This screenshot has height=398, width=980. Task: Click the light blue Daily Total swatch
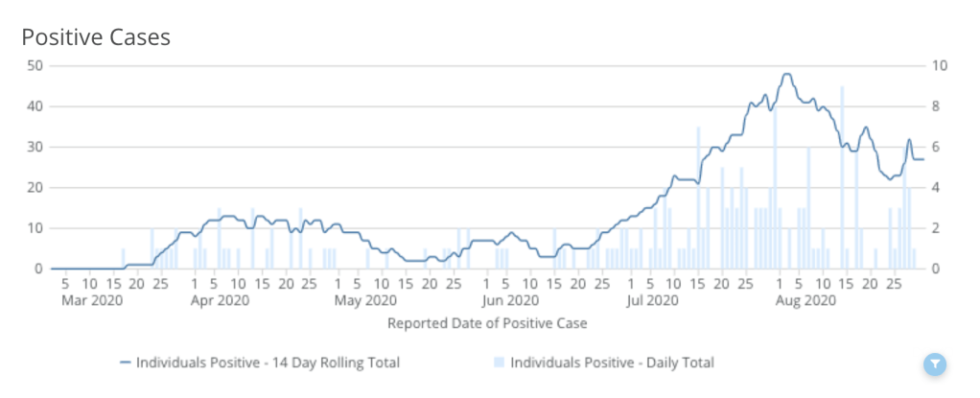[499, 363]
